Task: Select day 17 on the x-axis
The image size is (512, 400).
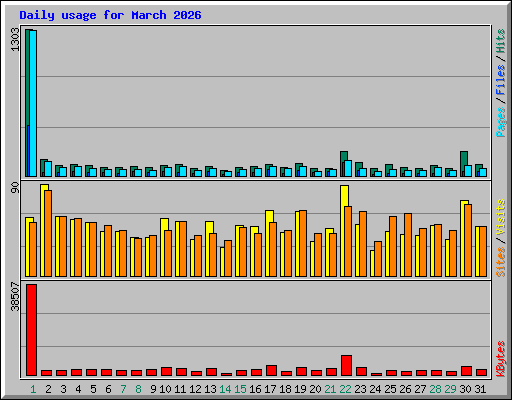Action: [270, 389]
